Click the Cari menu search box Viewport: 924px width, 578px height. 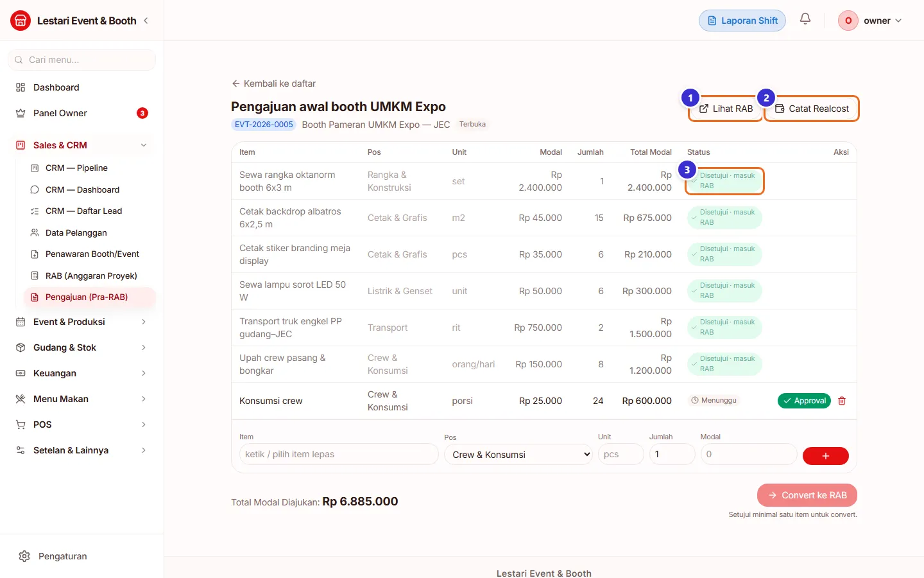tap(82, 60)
